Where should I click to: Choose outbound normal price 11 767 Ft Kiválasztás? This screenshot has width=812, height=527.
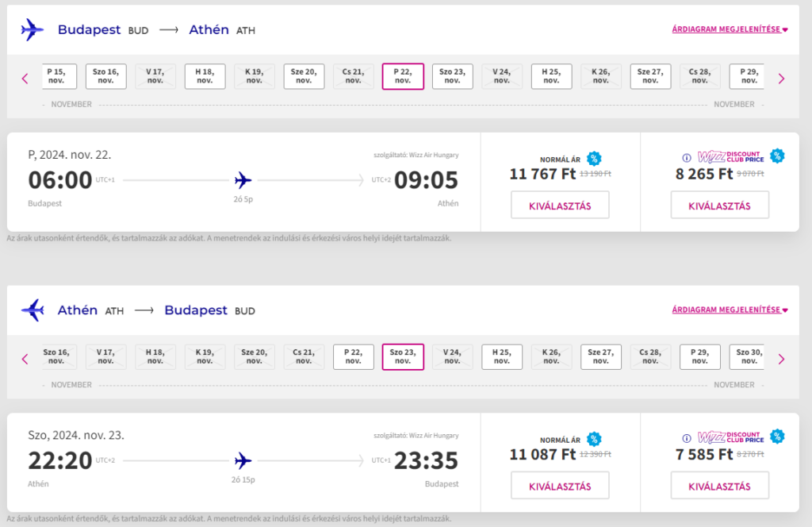pos(560,205)
